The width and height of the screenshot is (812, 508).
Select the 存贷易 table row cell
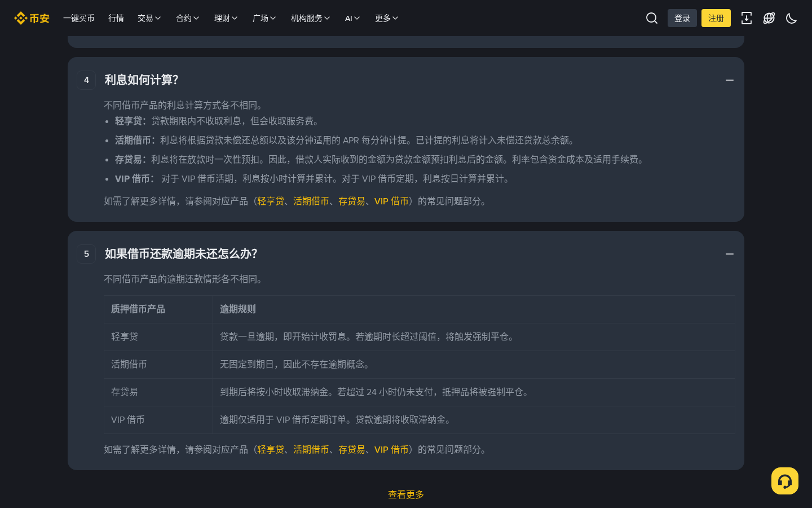(x=158, y=392)
